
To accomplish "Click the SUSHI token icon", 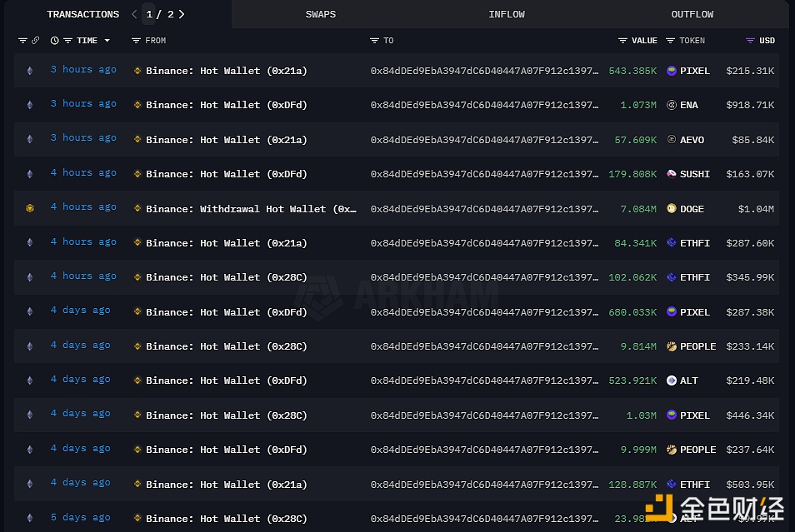I will point(672,174).
